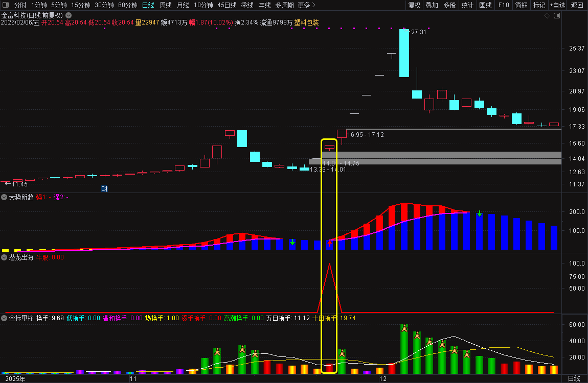Click the 热换手: 1.00 value

162,318
